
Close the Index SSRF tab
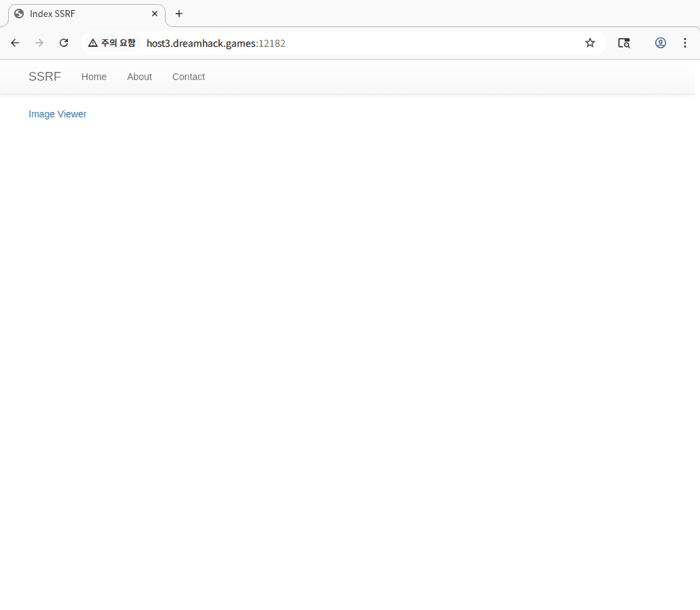pos(155,14)
